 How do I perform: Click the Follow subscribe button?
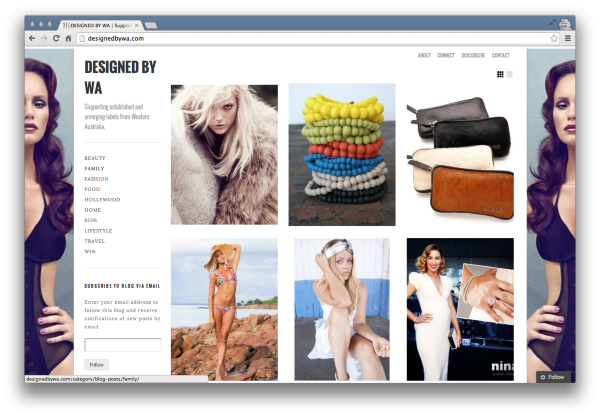point(96,365)
